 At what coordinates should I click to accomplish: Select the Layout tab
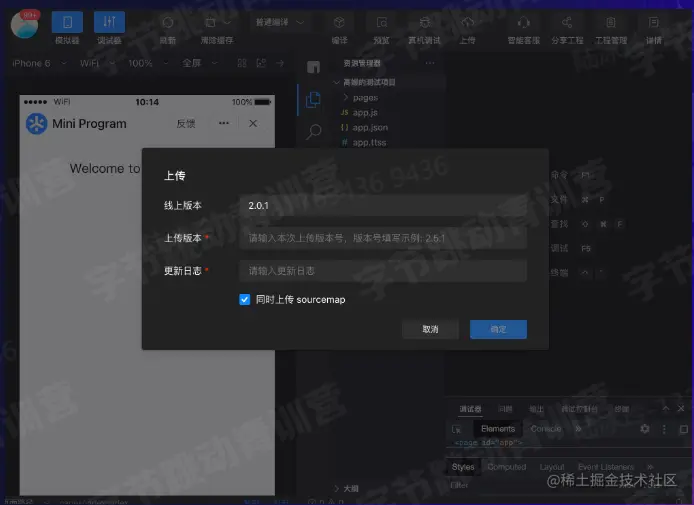point(551,467)
